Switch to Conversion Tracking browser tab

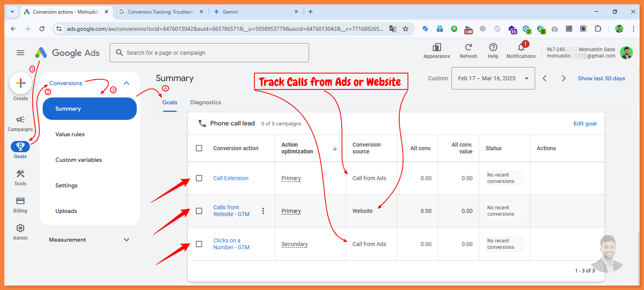coord(161,12)
